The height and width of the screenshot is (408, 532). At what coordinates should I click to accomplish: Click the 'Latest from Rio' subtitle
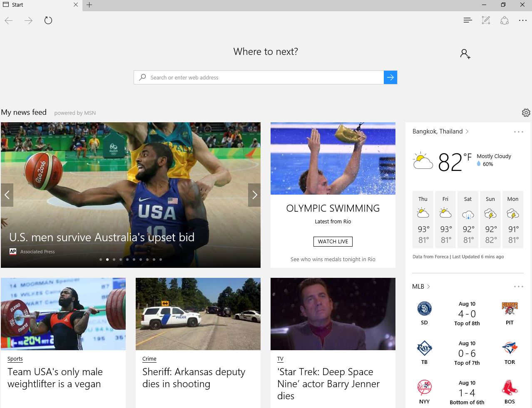point(333,222)
